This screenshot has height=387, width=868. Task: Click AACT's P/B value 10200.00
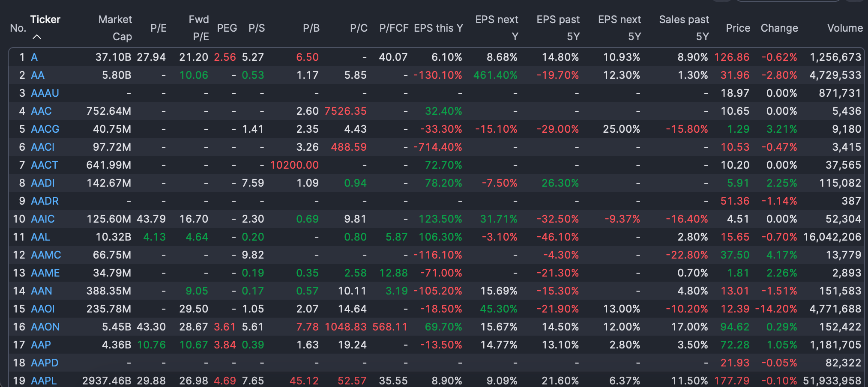pyautogui.click(x=294, y=165)
